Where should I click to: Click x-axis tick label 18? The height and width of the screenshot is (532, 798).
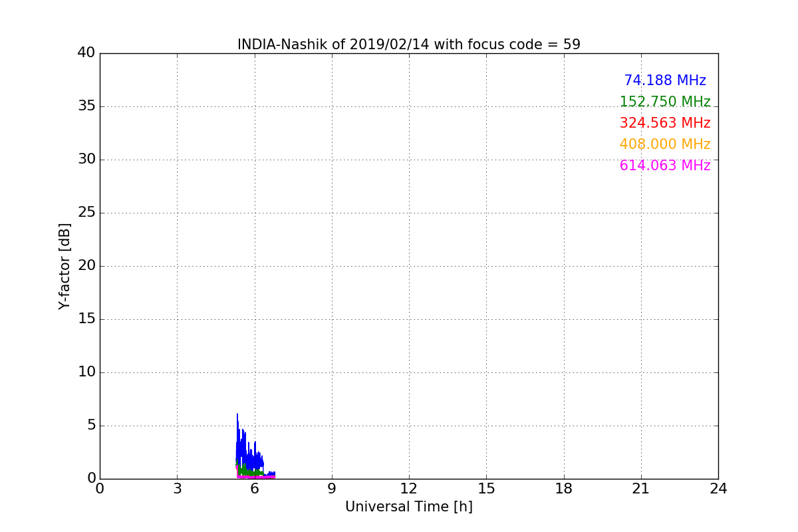564,489
